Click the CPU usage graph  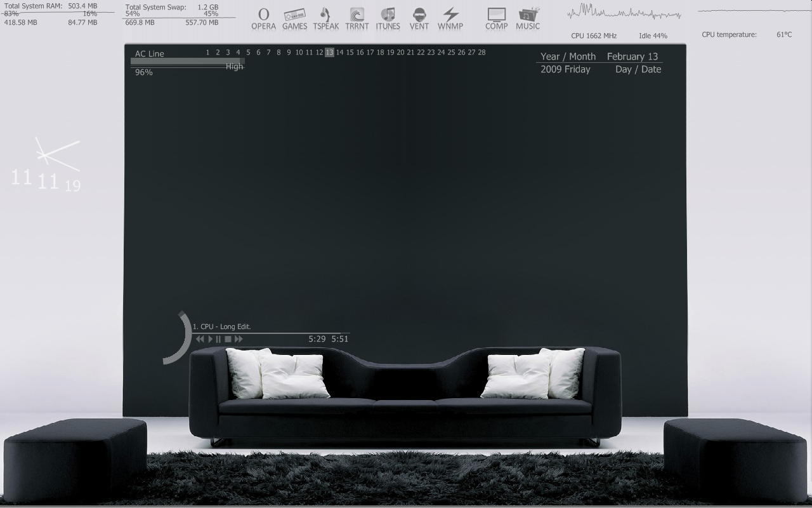point(624,13)
